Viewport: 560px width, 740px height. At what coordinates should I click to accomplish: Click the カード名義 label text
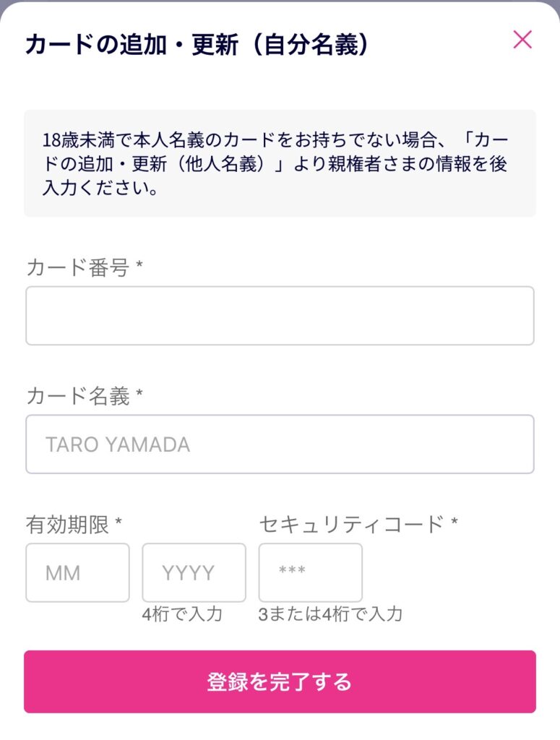click(77, 396)
